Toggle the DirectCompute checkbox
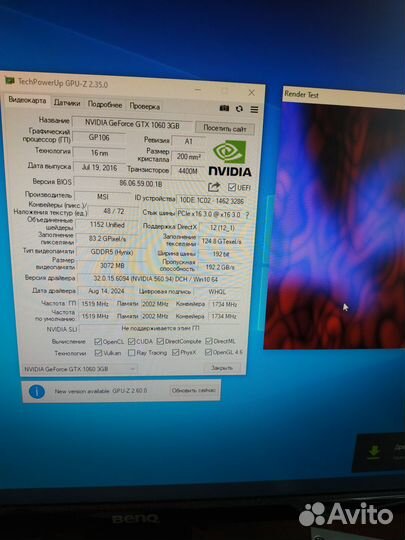Image resolution: width=405 pixels, height=540 pixels. pos(160,341)
